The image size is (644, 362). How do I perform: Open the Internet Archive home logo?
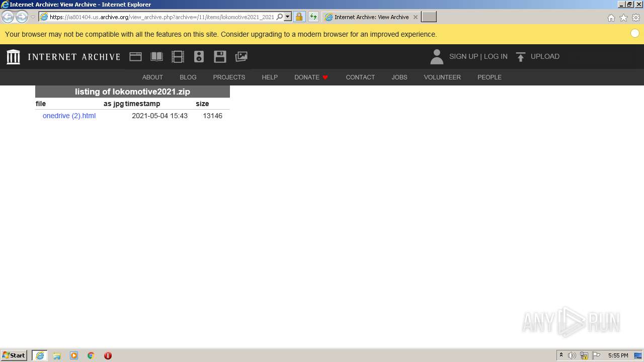[14, 57]
